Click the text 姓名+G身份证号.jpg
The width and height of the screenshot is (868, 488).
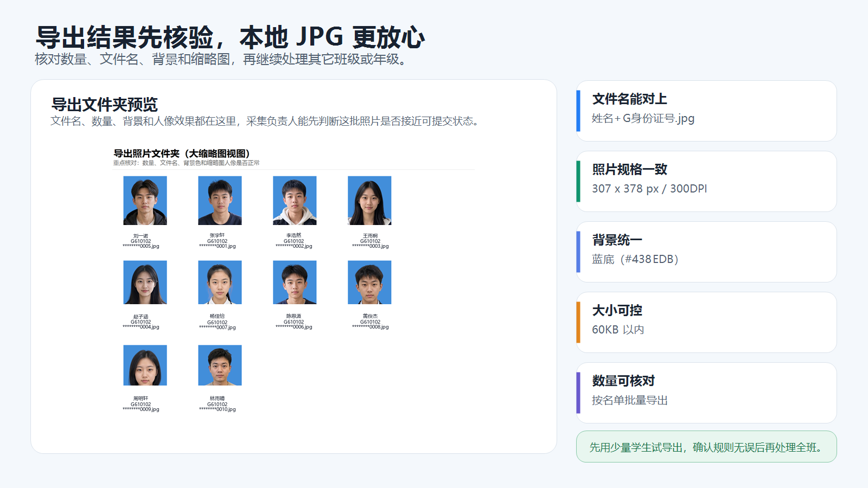tap(643, 118)
